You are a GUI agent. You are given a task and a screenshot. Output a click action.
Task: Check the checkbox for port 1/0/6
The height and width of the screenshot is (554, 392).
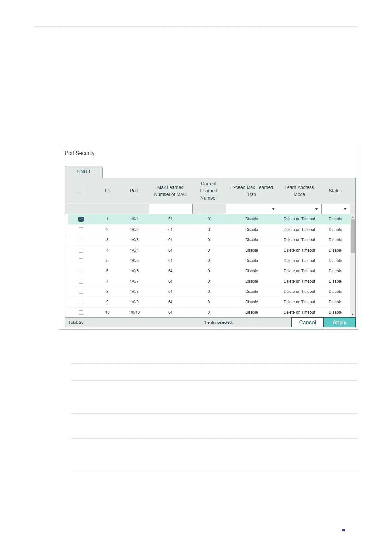[x=81, y=271]
